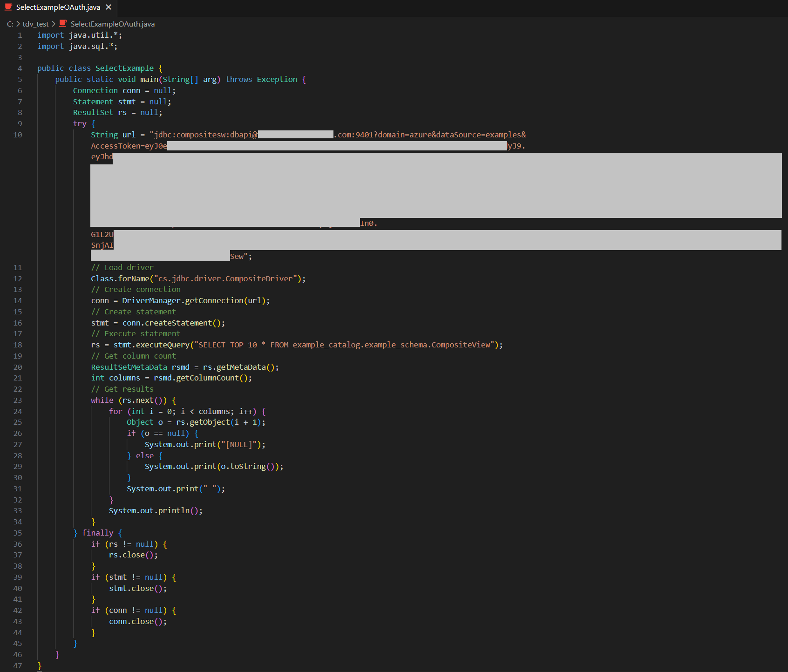The height and width of the screenshot is (672, 788).
Task: Select the SelectExampleOAuth.java editor tab
Action: (x=58, y=7)
